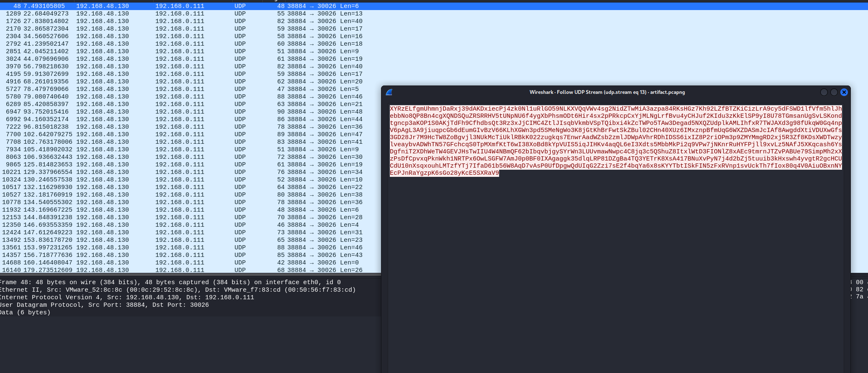Select packet number 10778 row
Screen dimensions: 868x373
pos(191,202)
